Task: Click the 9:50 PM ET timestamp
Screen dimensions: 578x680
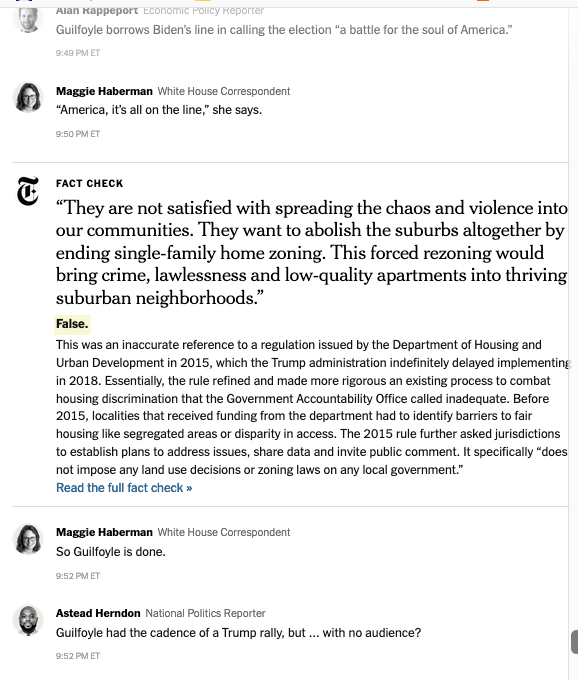Action: point(78,134)
